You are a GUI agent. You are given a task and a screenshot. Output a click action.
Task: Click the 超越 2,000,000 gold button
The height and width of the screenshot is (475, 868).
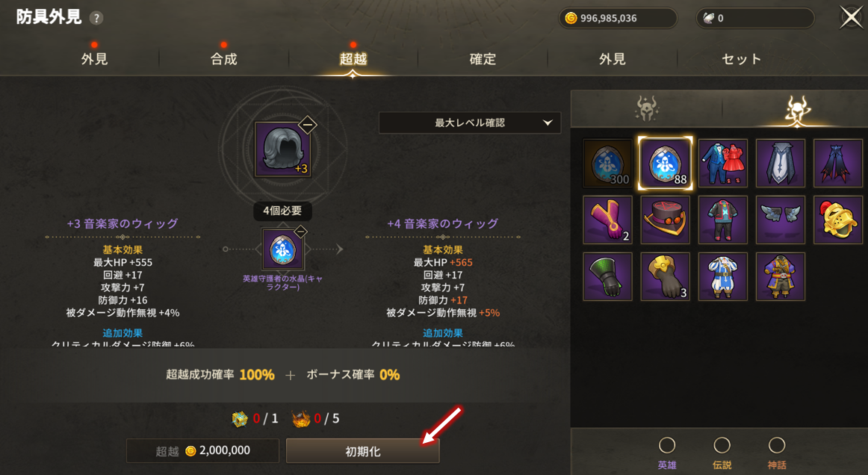(202, 450)
